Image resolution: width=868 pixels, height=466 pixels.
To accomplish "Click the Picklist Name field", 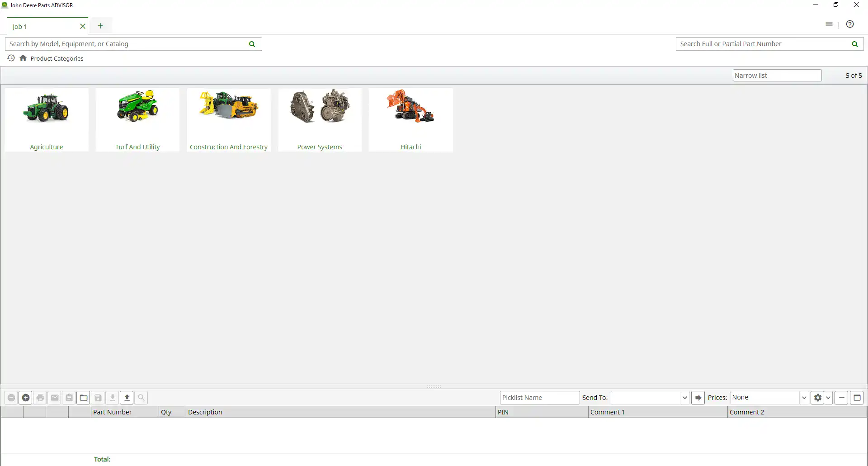I will coord(539,398).
